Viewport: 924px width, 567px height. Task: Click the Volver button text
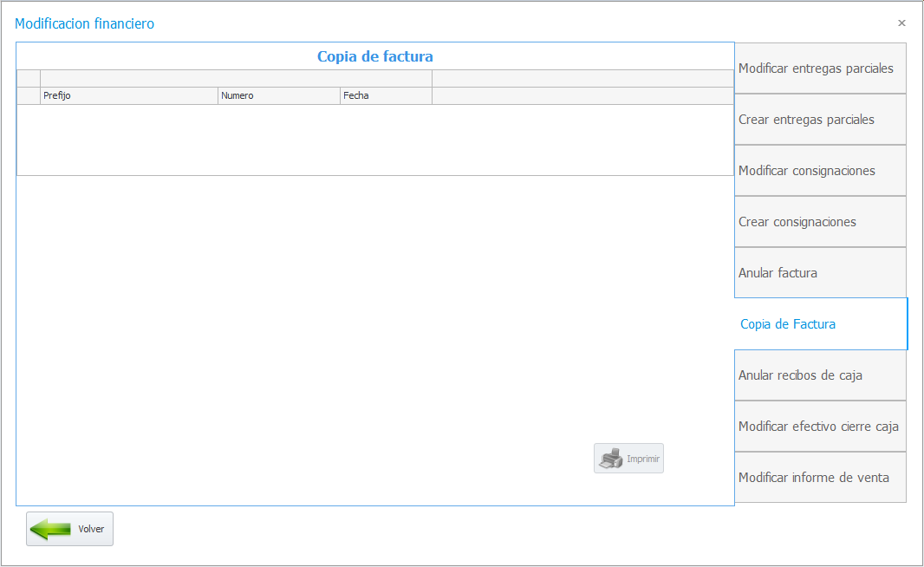point(91,529)
